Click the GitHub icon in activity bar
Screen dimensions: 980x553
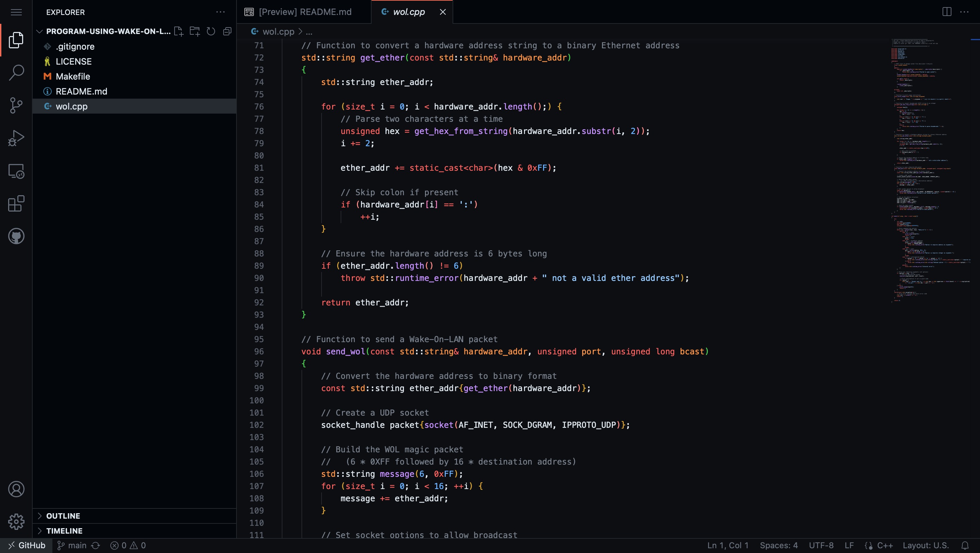point(16,236)
